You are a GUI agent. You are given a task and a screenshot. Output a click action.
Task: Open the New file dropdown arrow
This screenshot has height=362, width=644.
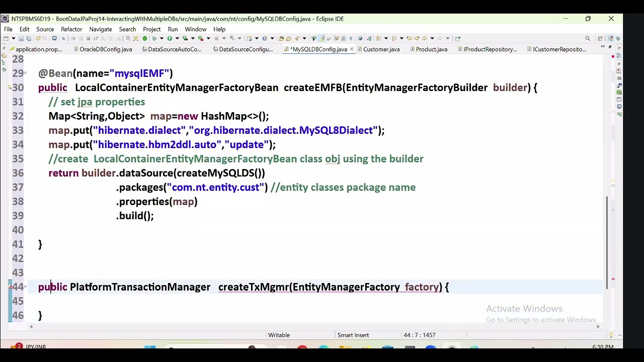14,38
